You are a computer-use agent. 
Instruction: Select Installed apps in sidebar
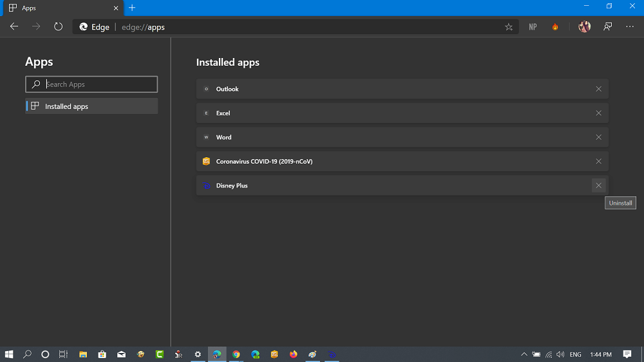click(91, 106)
